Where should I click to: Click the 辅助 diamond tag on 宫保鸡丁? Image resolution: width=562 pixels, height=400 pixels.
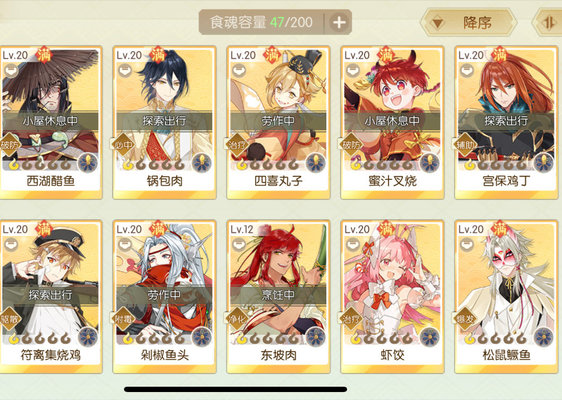(465, 145)
